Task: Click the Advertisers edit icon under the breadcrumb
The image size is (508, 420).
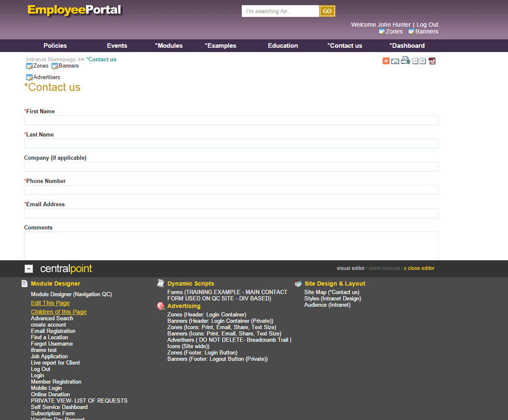Action: point(30,78)
